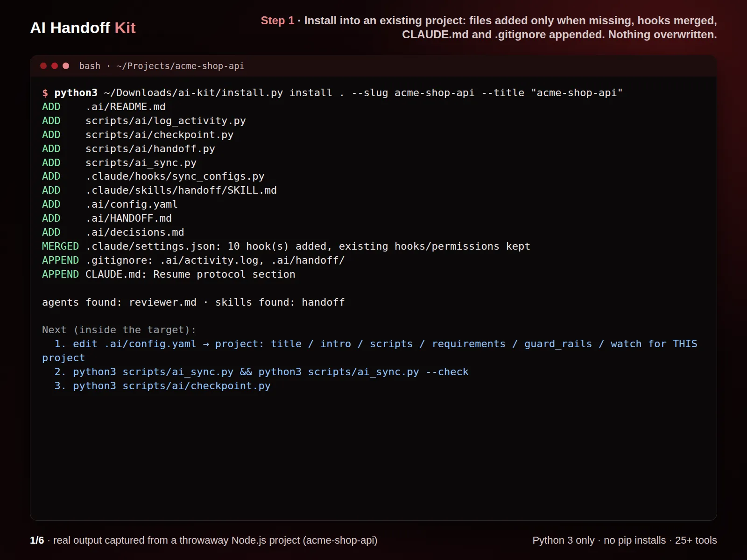Select the '.ai/README.md' output line
Image resolution: width=747 pixels, height=560 pixels.
coord(104,107)
